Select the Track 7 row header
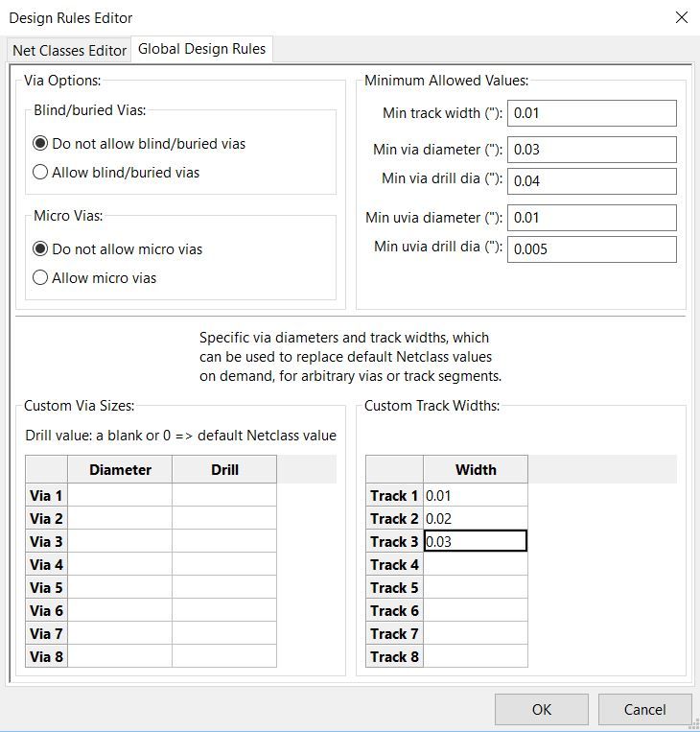Image resolution: width=700 pixels, height=732 pixels. pyautogui.click(x=394, y=633)
